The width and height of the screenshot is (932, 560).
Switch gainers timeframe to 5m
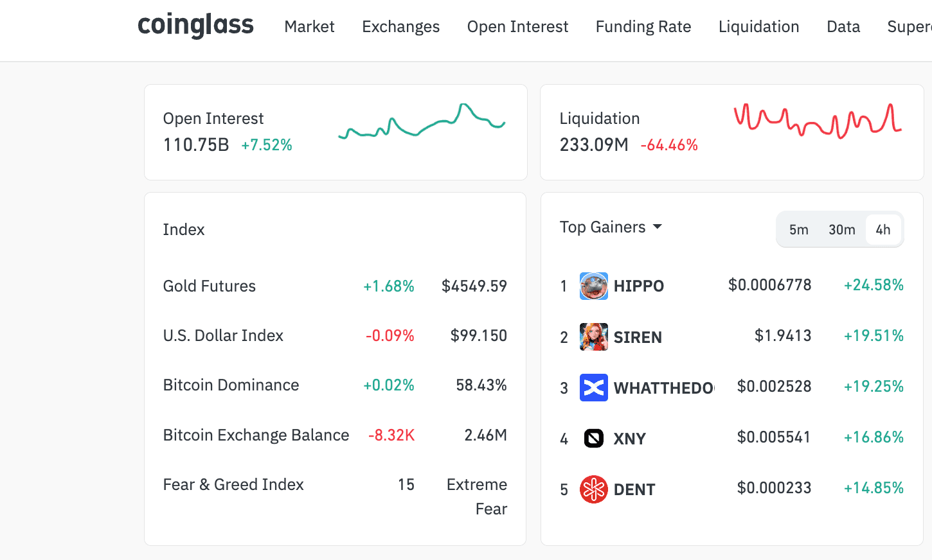[798, 230]
